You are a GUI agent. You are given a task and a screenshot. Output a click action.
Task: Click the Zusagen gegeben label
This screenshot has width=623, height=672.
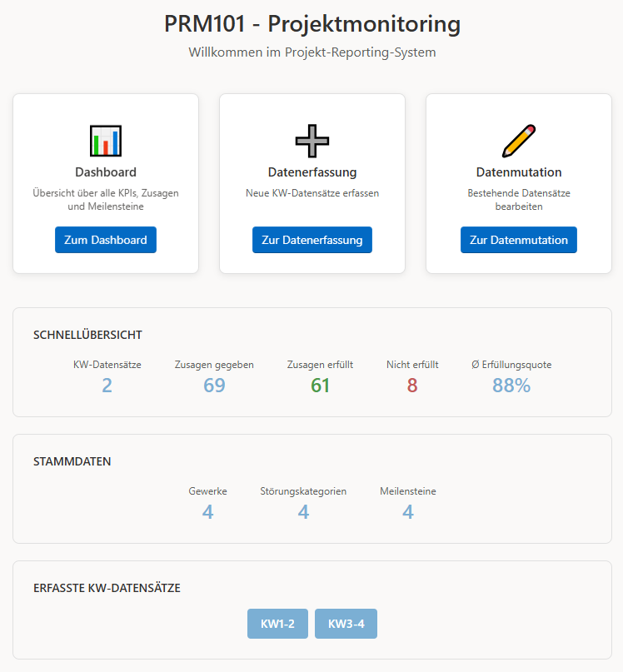point(214,365)
